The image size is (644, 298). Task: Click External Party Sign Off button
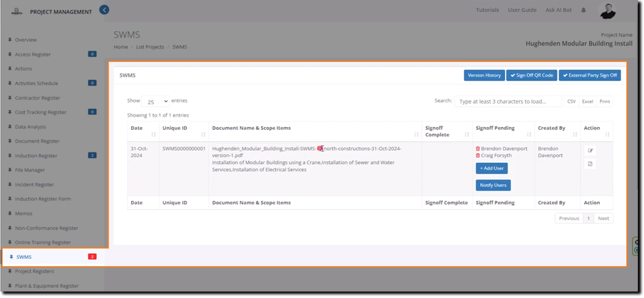tap(590, 75)
